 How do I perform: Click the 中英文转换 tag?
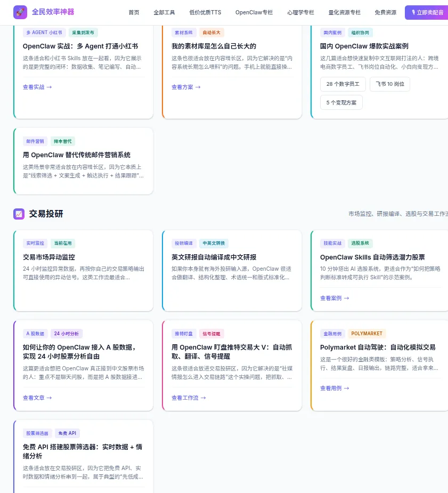(x=214, y=244)
